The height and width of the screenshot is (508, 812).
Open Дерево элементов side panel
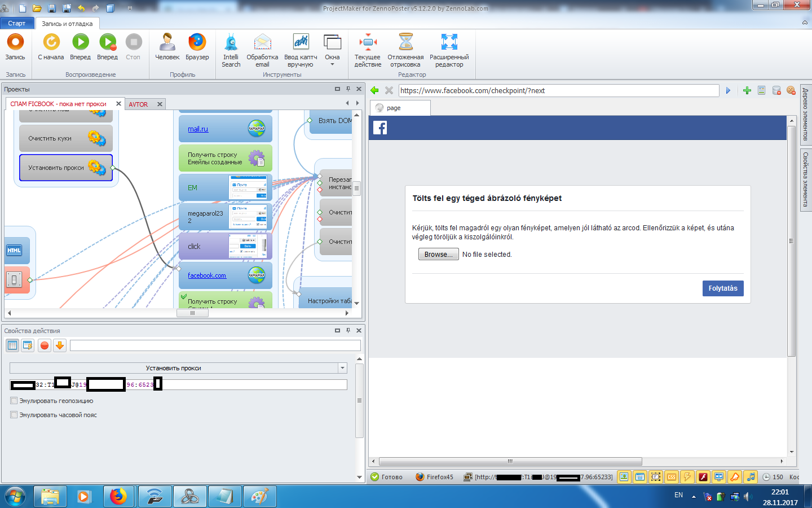(805, 115)
